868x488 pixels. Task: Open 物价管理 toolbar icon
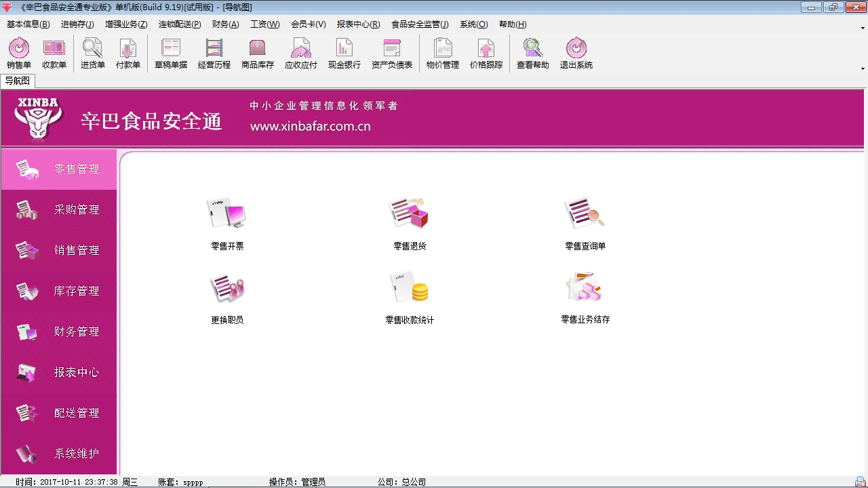pos(443,54)
